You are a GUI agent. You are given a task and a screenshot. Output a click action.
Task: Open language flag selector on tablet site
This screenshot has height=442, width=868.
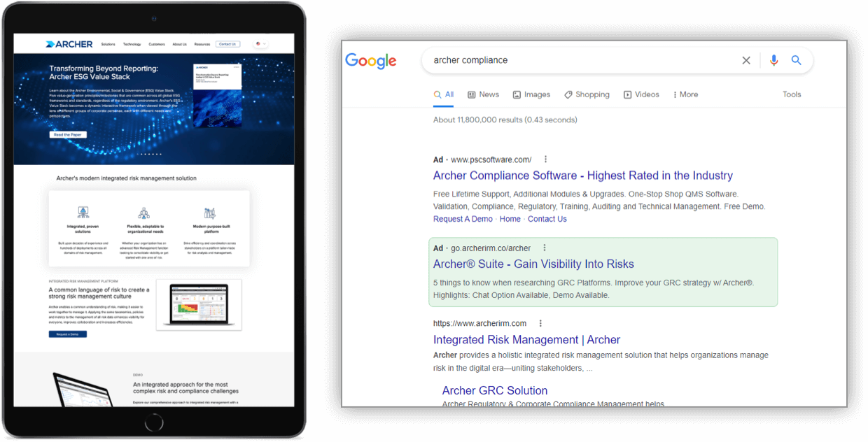pyautogui.click(x=260, y=44)
